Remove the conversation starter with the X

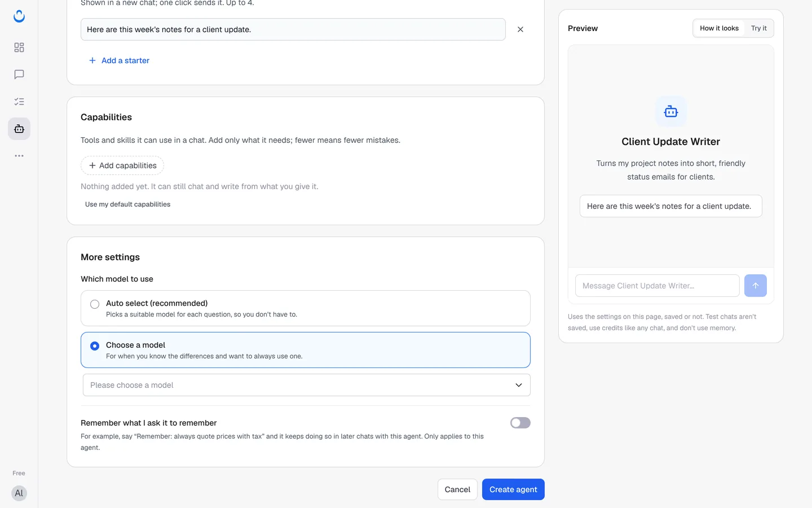(520, 29)
